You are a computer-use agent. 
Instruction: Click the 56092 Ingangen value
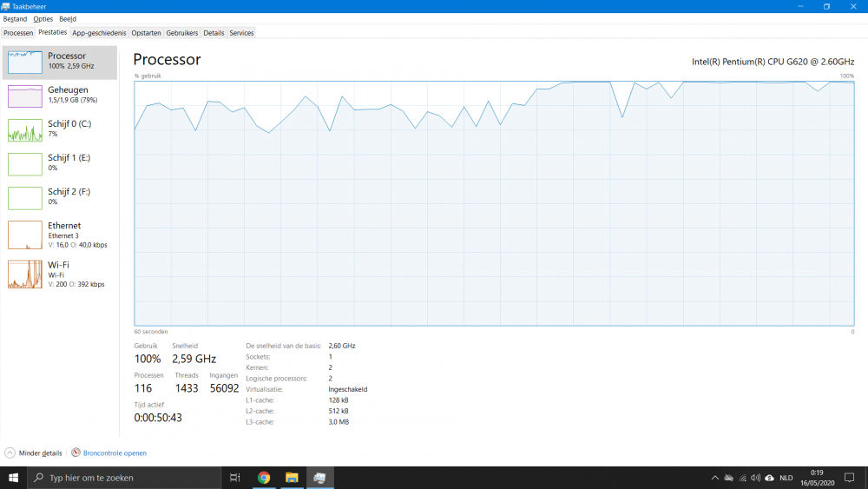pos(224,388)
